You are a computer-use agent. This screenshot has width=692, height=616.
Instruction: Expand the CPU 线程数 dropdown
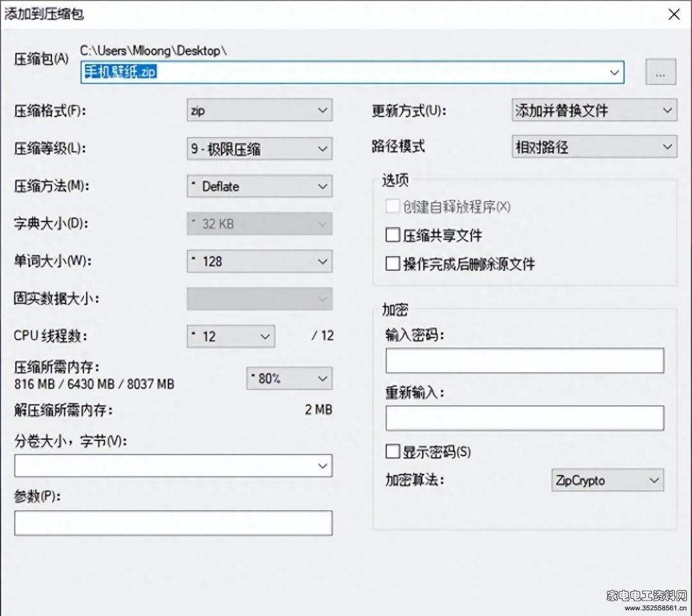(x=231, y=336)
